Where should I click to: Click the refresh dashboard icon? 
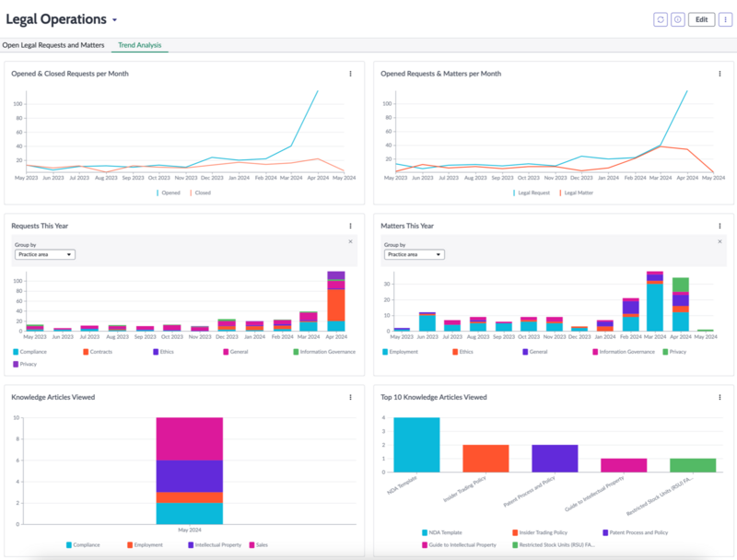click(x=661, y=19)
